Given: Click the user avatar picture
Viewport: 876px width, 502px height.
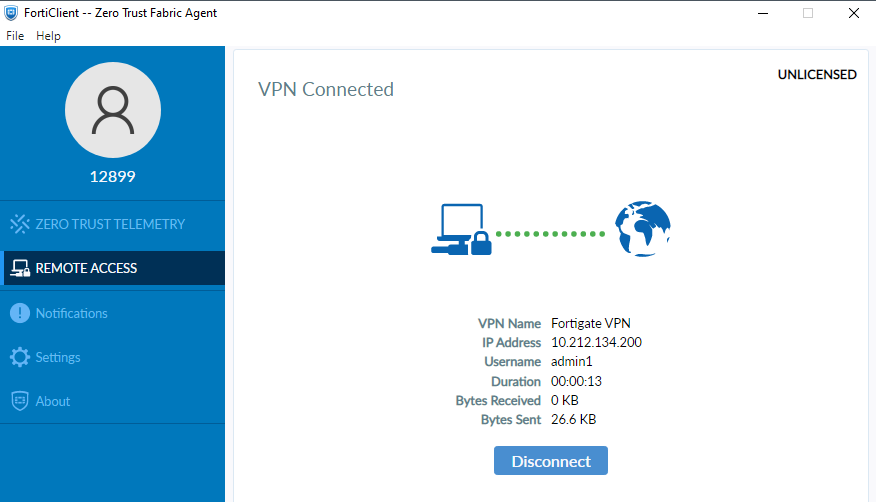Looking at the screenshot, I should tap(113, 110).
